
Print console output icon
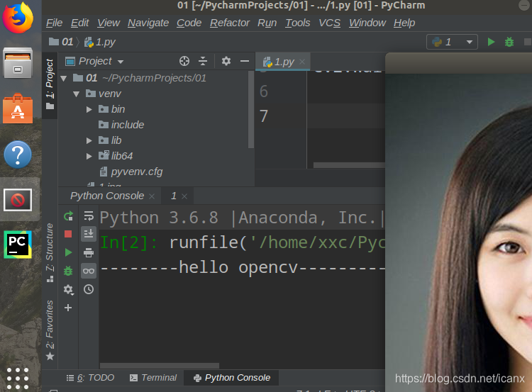[89, 252]
